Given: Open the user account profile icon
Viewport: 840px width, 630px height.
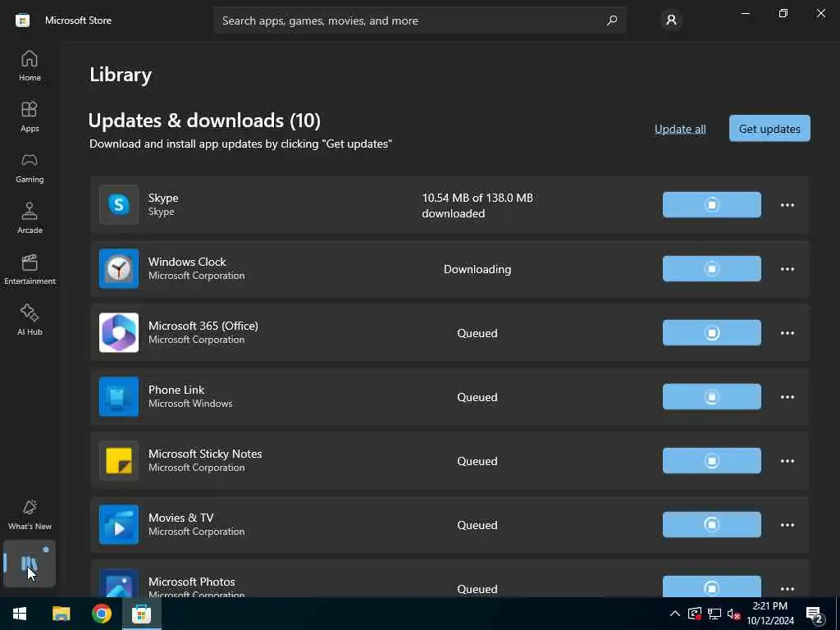Looking at the screenshot, I should click(671, 21).
